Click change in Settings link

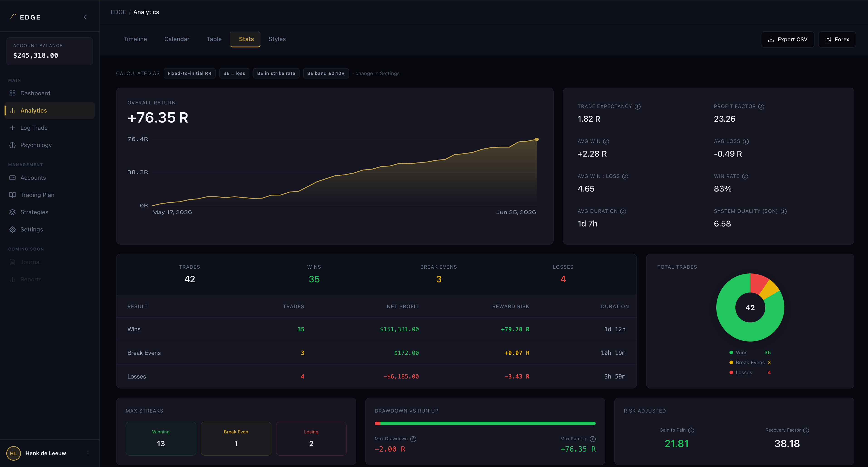coord(377,74)
